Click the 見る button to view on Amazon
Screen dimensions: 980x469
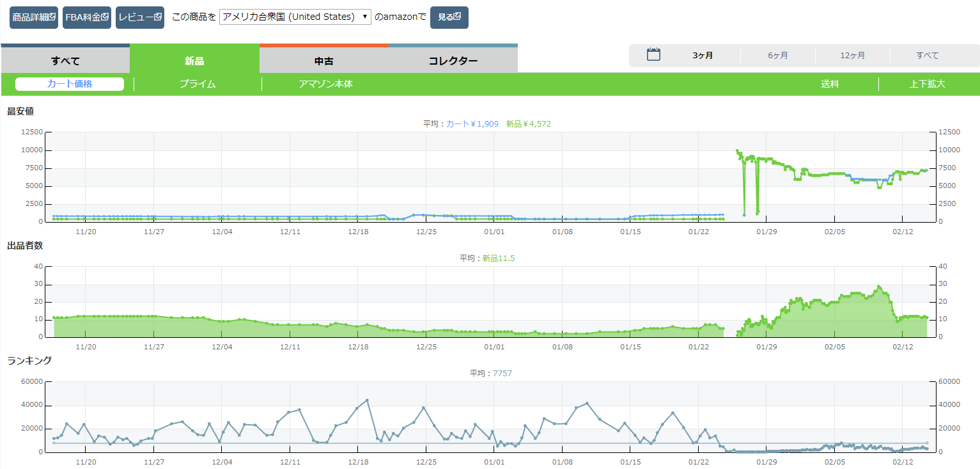coord(449,17)
